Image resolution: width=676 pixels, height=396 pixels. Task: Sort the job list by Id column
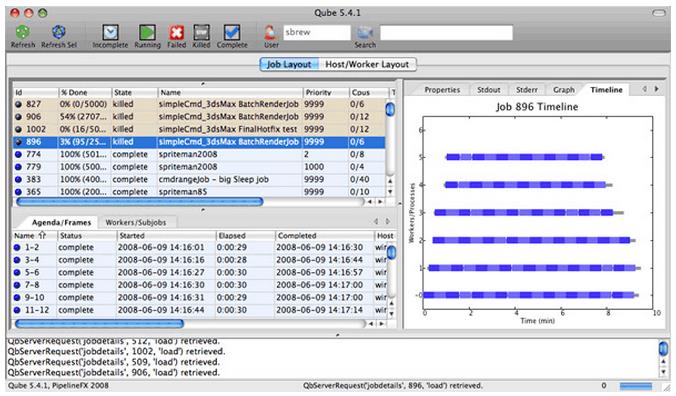pyautogui.click(x=35, y=92)
